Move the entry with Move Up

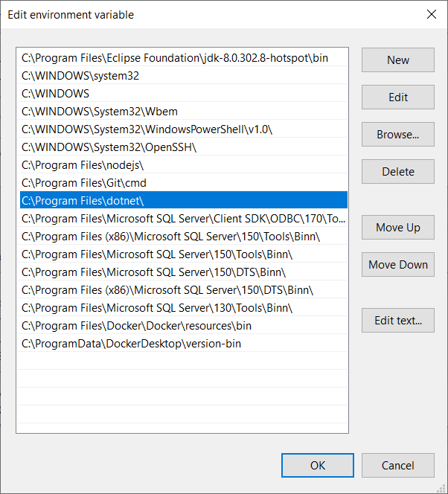click(398, 228)
